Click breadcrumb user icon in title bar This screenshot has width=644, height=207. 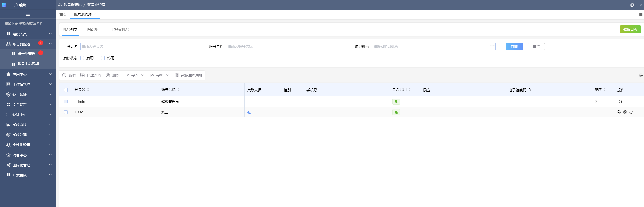click(x=60, y=5)
